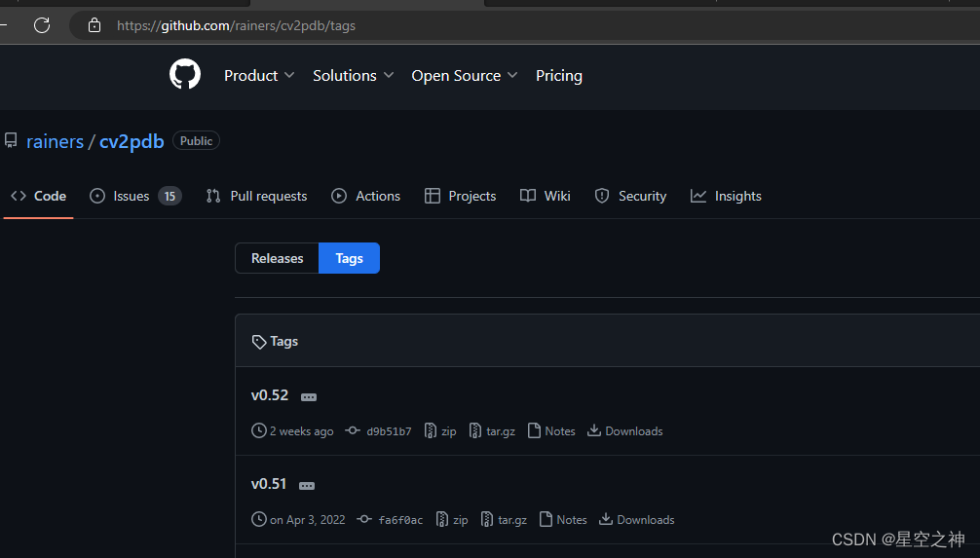Image resolution: width=980 pixels, height=558 pixels.
Task: Click the '2 weeks ago' timestamp
Action: (301, 431)
